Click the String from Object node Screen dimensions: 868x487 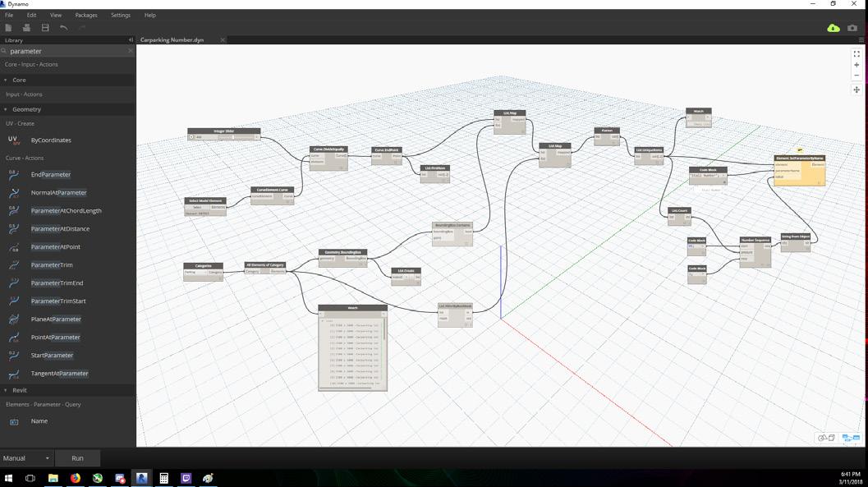pos(796,242)
